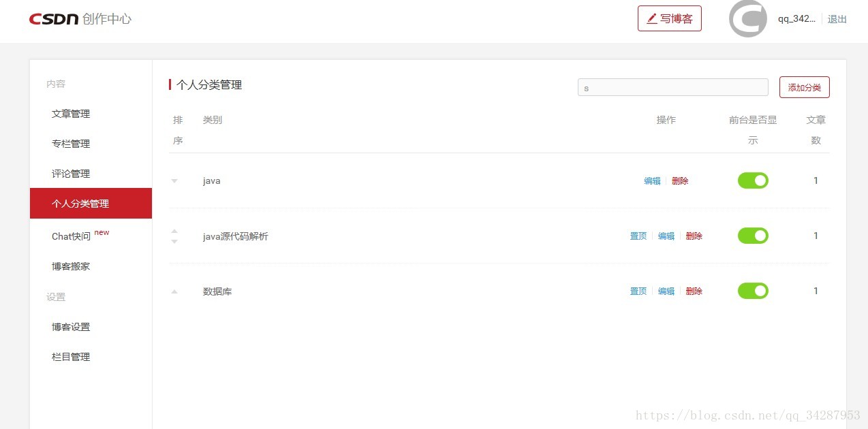This screenshot has height=429, width=868.
Task: Toggle front display for java源代码解析 category
Action: click(753, 236)
